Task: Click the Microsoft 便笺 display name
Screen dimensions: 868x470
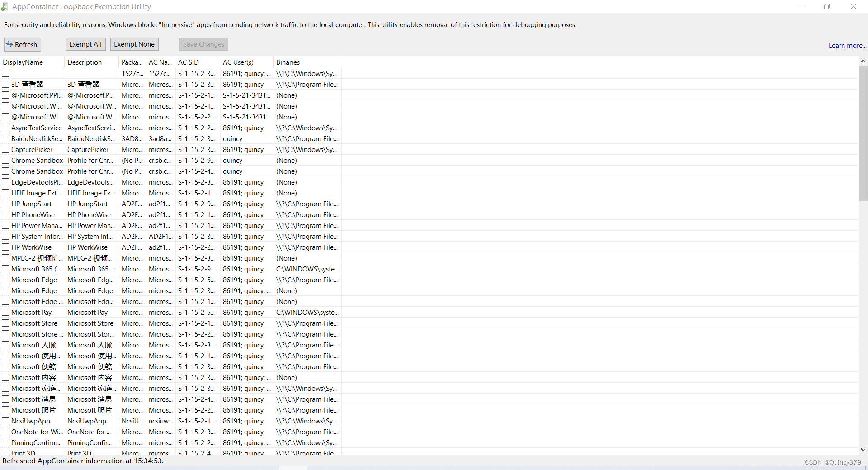Action: (x=34, y=367)
